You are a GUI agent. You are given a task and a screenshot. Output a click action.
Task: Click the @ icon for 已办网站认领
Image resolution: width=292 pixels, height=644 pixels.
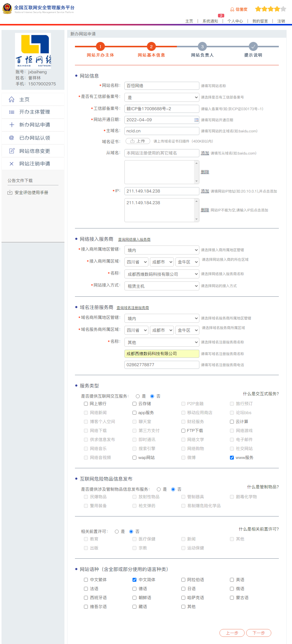coord(12,138)
